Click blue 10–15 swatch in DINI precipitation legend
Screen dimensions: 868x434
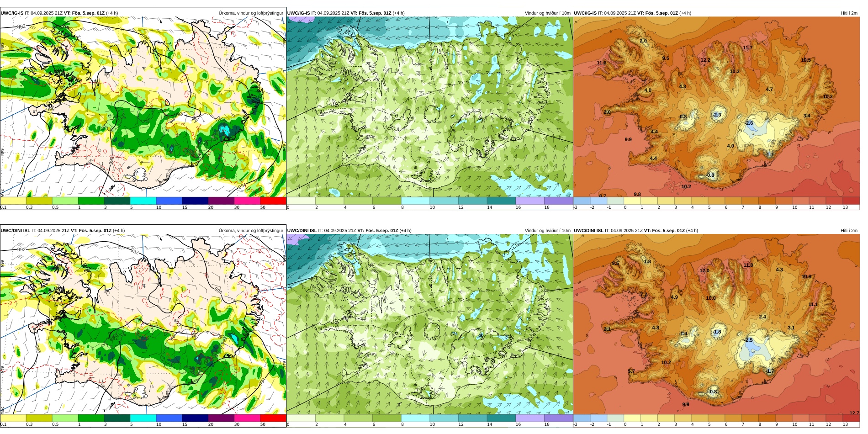[169, 418]
